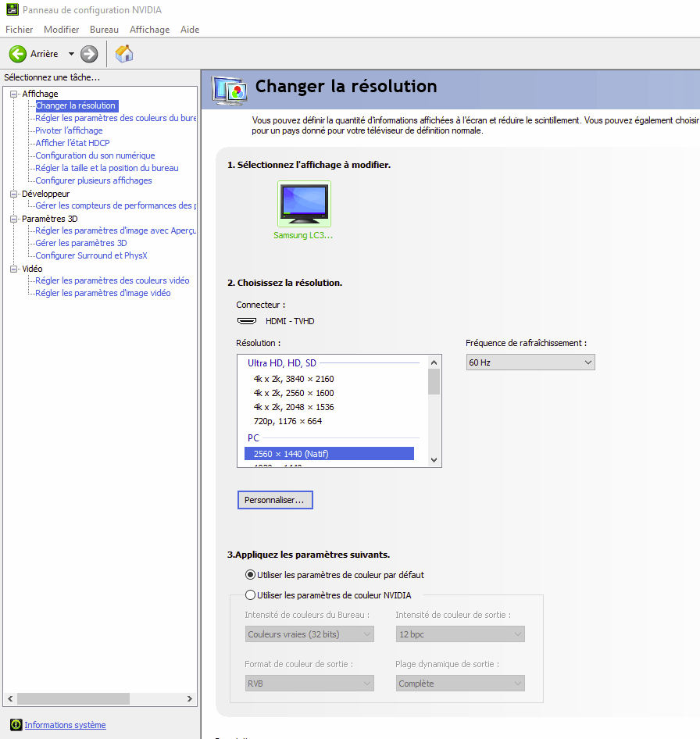
Task: Select Changer la résolution in tree
Action: click(76, 105)
